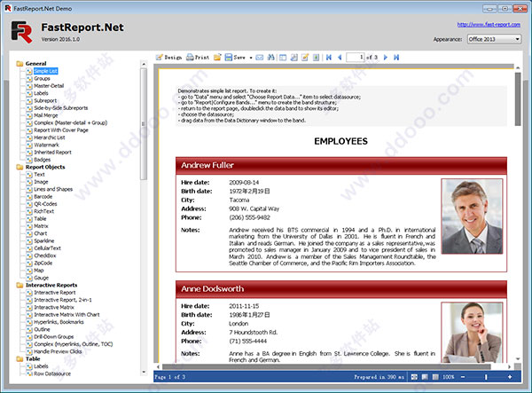Select the Hierarchic List item
The height and width of the screenshot is (393, 532).
[49, 138]
